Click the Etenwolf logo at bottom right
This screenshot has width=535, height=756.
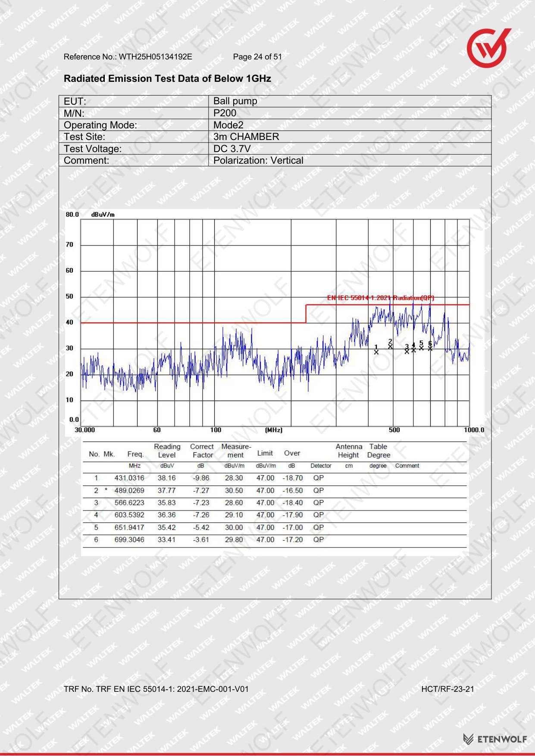495,739
